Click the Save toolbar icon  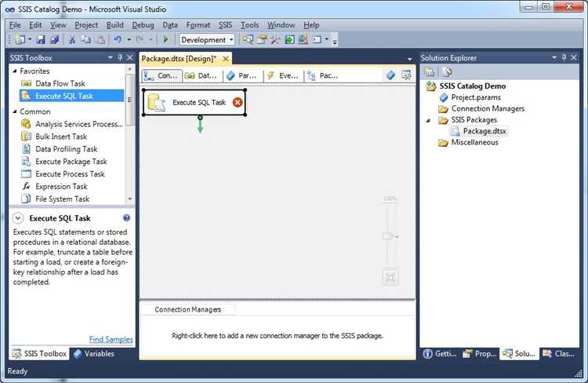(x=42, y=39)
